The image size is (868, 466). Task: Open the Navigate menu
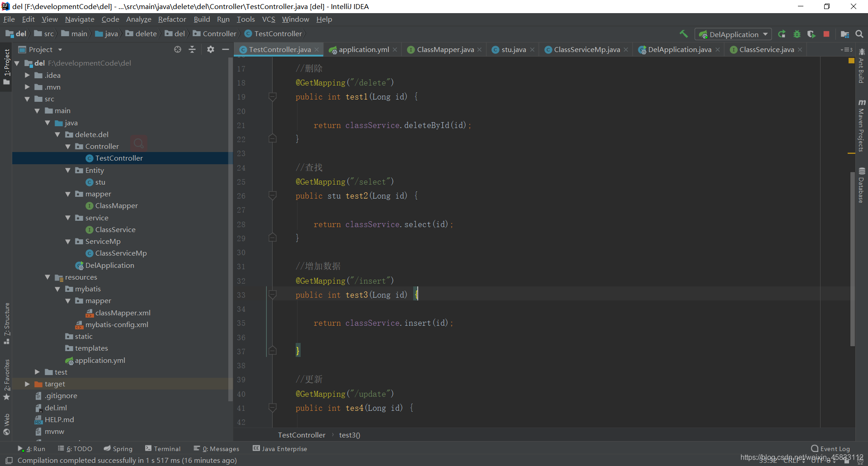click(80, 19)
